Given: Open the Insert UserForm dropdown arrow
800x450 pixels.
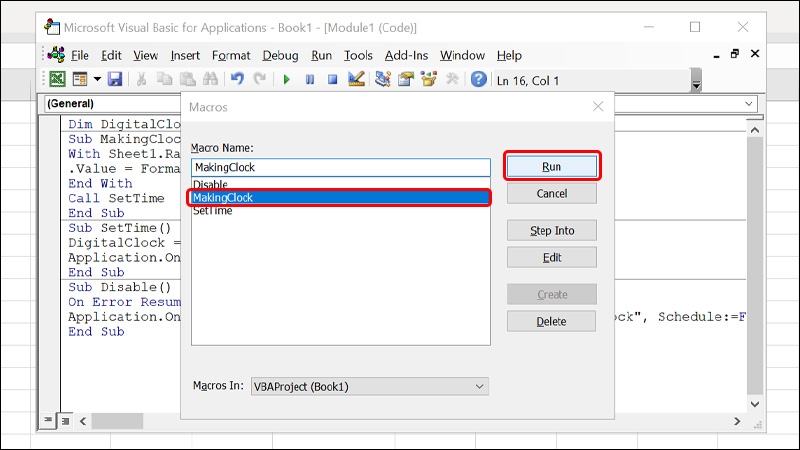Looking at the screenshot, I should click(97, 79).
